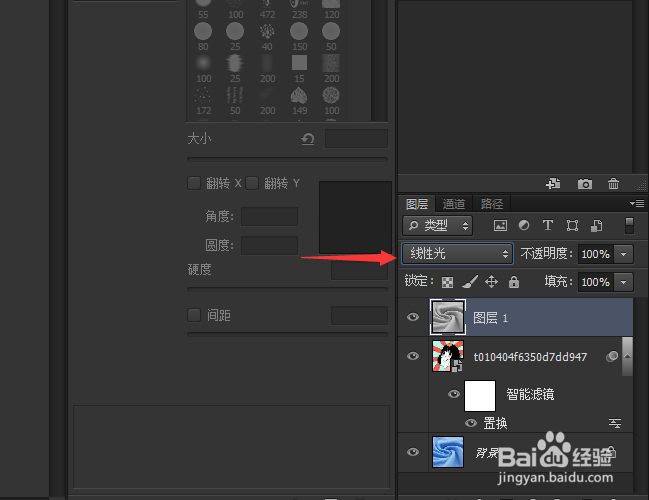This screenshot has width=649, height=500.
Task: Filter layers by type T icon
Action: [548, 225]
